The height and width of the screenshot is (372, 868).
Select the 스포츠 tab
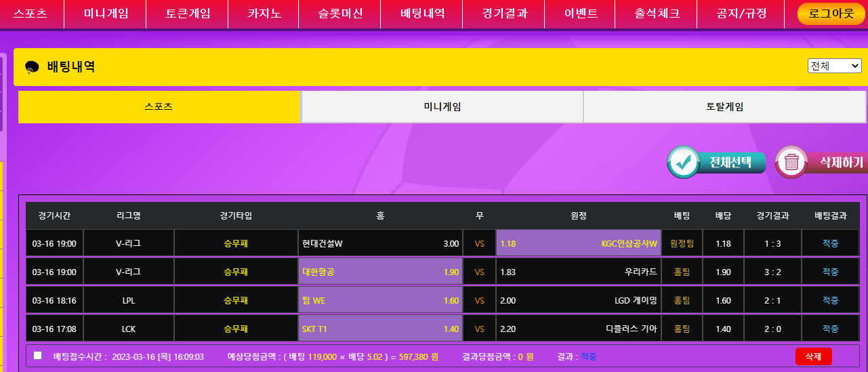click(x=159, y=107)
